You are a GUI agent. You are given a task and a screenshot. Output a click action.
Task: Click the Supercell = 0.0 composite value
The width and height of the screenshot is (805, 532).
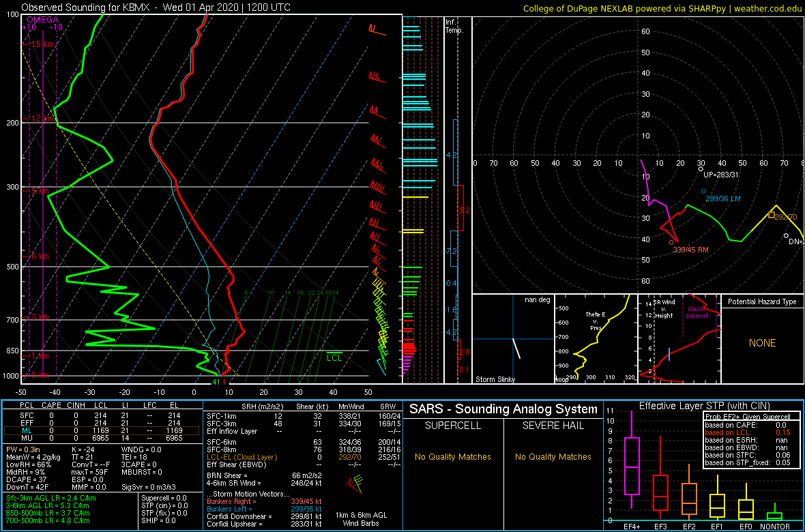coord(165,499)
